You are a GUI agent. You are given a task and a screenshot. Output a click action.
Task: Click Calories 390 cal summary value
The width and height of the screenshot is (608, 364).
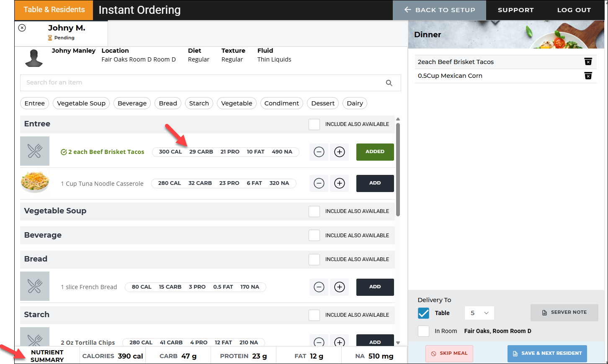point(113,356)
